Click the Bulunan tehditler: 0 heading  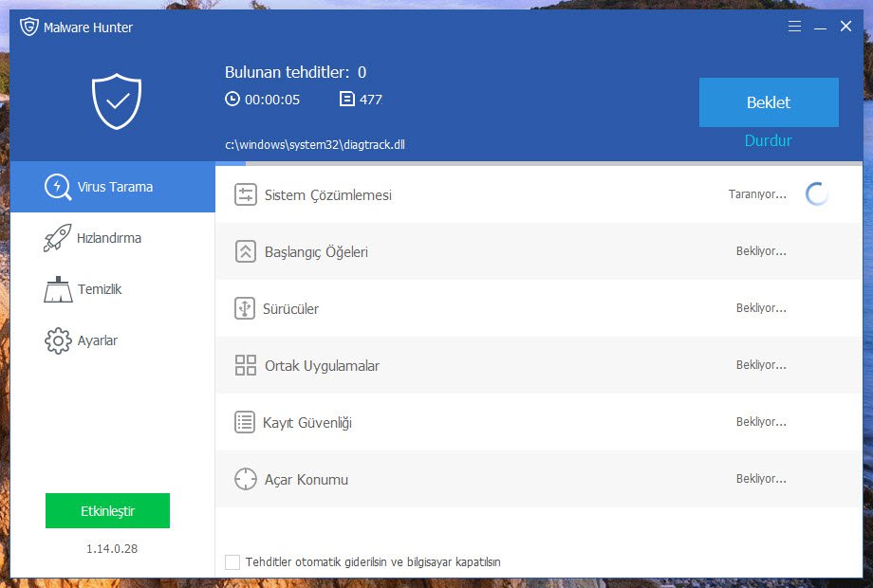click(296, 72)
